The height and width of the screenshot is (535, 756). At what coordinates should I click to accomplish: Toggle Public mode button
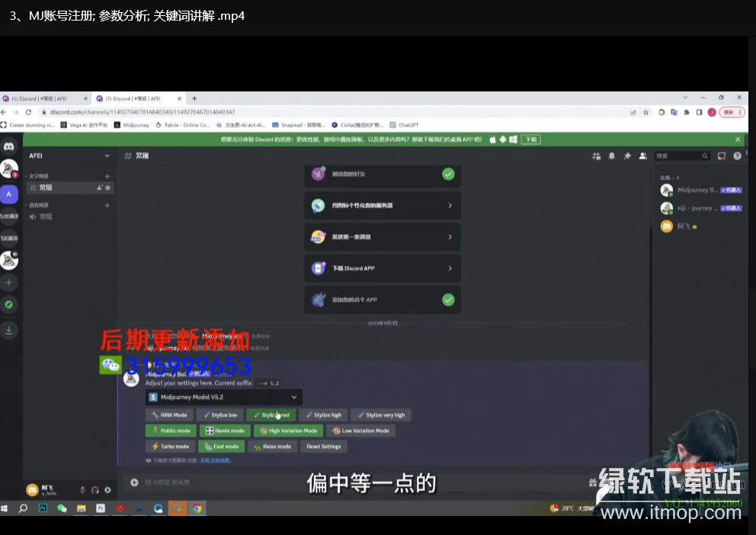(x=171, y=431)
